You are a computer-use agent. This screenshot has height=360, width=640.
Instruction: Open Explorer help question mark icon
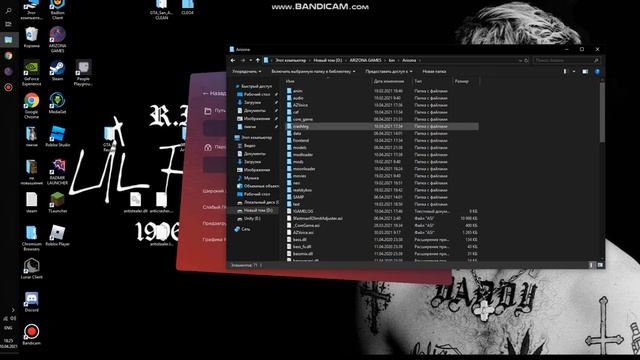(597, 71)
